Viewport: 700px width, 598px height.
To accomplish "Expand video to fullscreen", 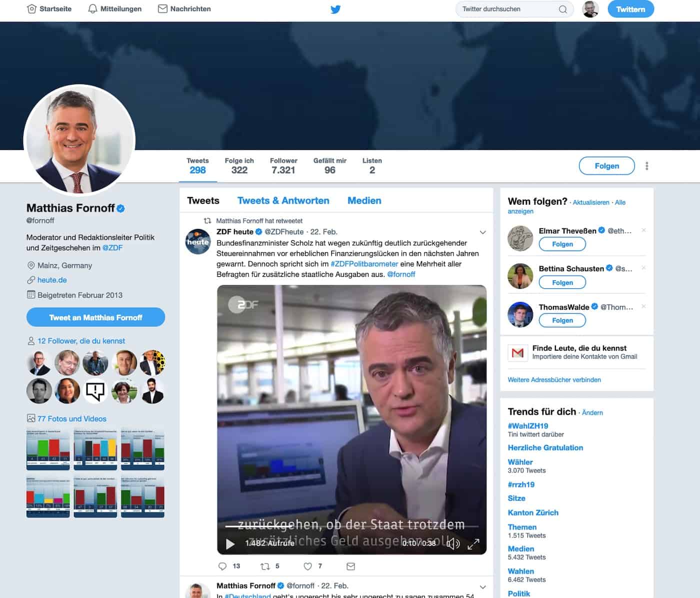I will coord(473,543).
